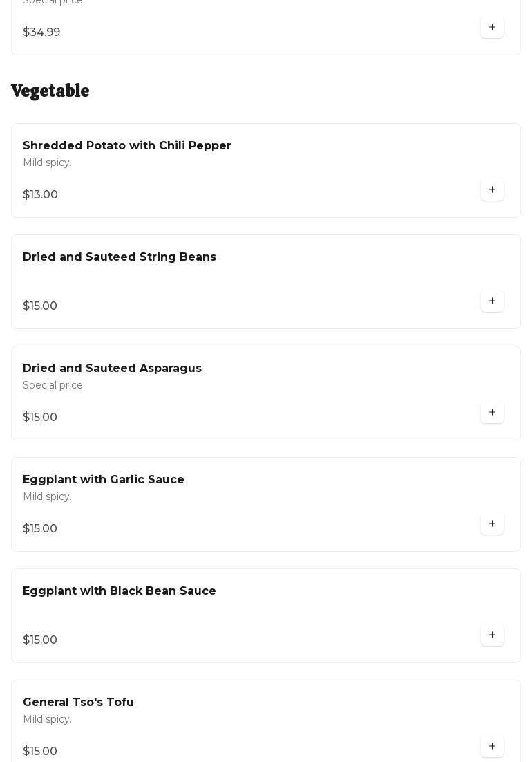Click $13.00 price on Shredded Potato

click(40, 195)
